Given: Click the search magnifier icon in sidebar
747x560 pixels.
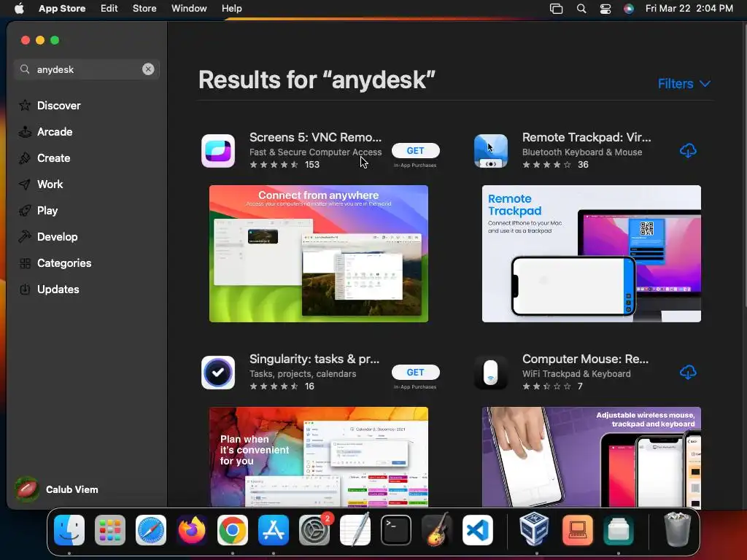Looking at the screenshot, I should point(25,69).
